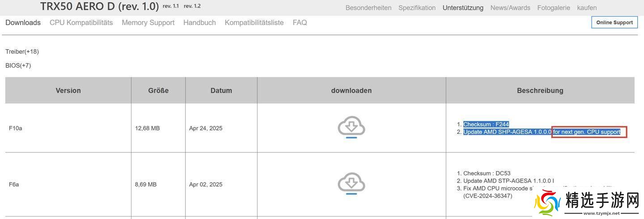View the News/Awards page
644x219 pixels.
(510, 8)
